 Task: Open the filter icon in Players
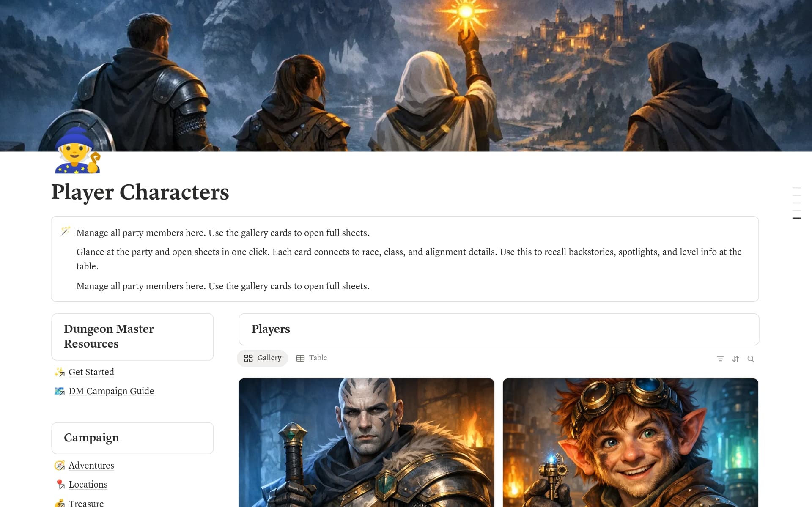point(720,359)
